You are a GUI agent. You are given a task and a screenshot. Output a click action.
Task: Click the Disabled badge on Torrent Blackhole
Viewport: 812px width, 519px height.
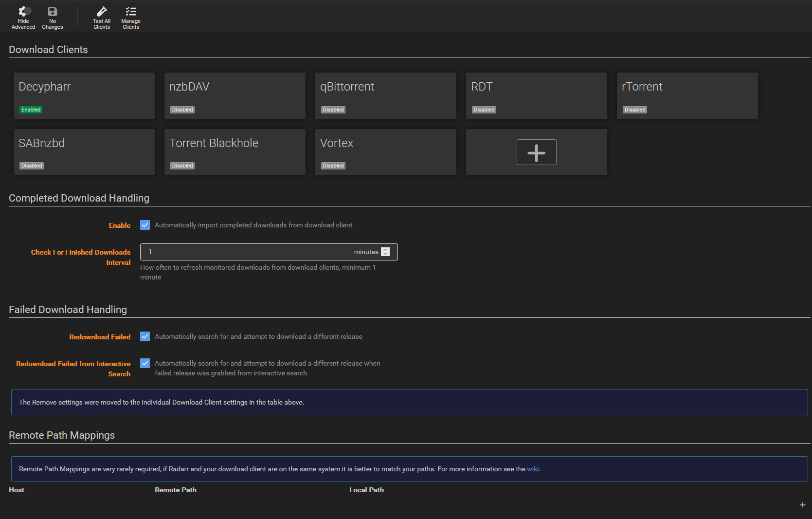click(x=182, y=166)
